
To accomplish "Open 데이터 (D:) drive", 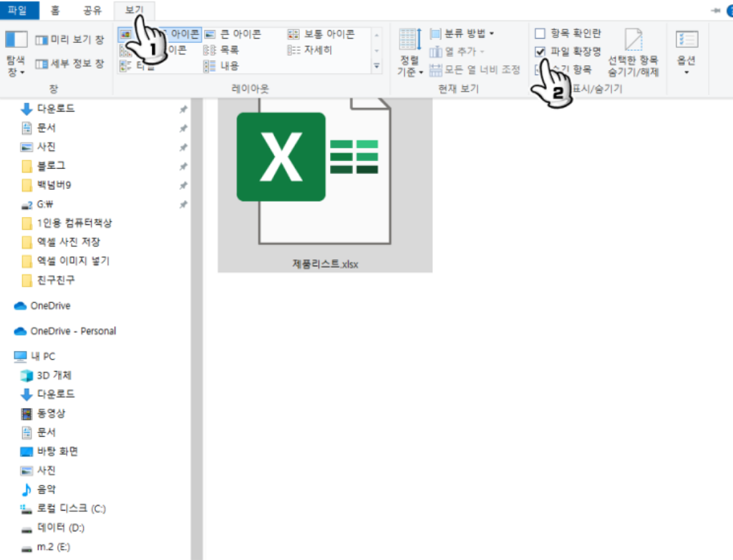I will point(53,528).
